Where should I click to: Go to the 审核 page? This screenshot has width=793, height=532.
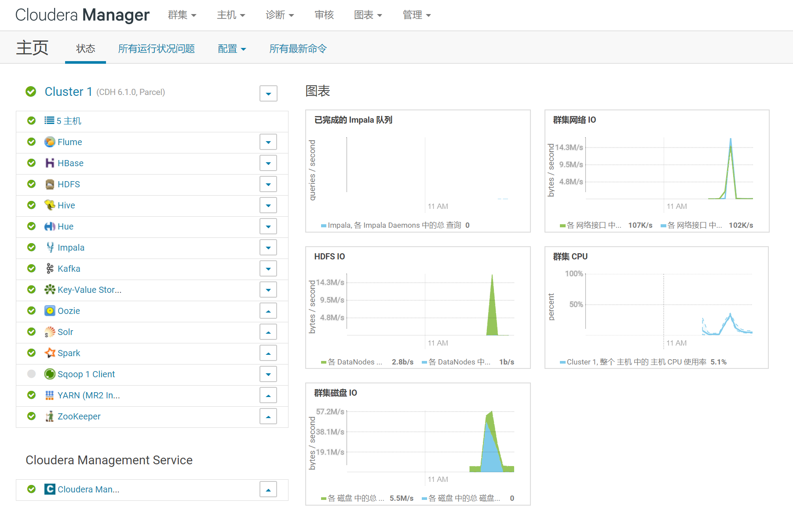point(324,15)
